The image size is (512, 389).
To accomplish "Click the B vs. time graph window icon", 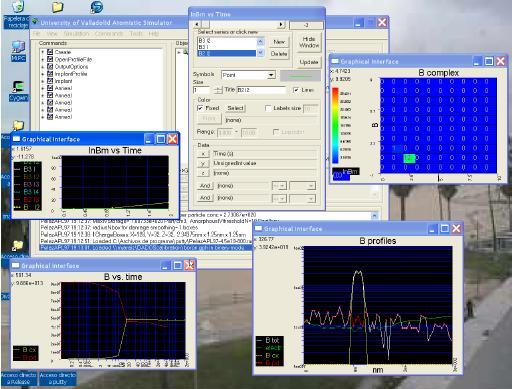I will coord(16,265).
